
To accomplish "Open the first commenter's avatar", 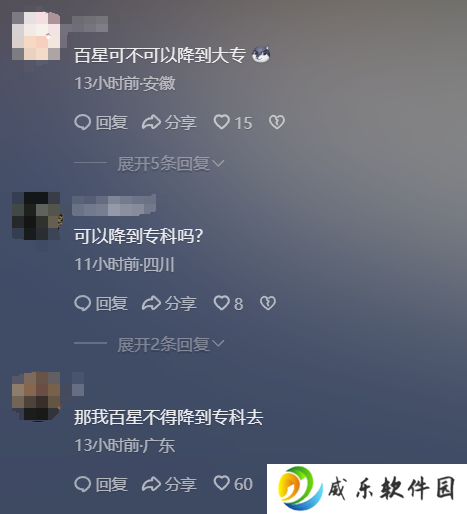I will click(x=36, y=36).
